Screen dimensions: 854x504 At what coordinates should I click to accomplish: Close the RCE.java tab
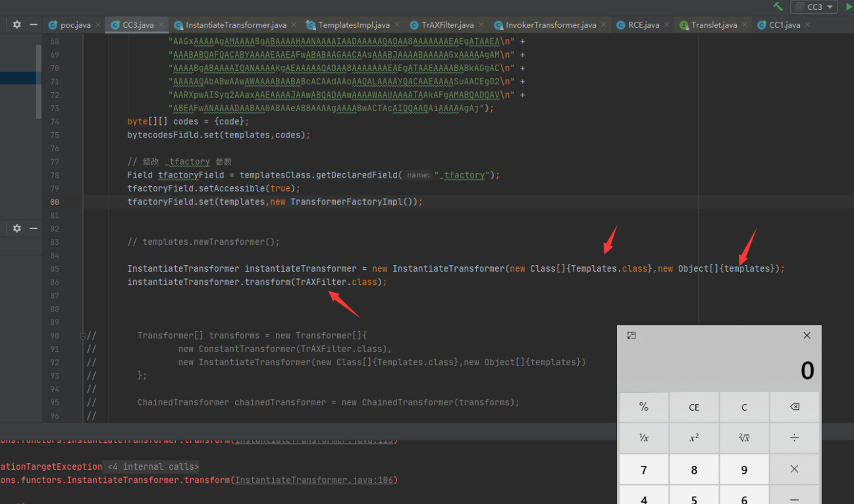coord(666,25)
